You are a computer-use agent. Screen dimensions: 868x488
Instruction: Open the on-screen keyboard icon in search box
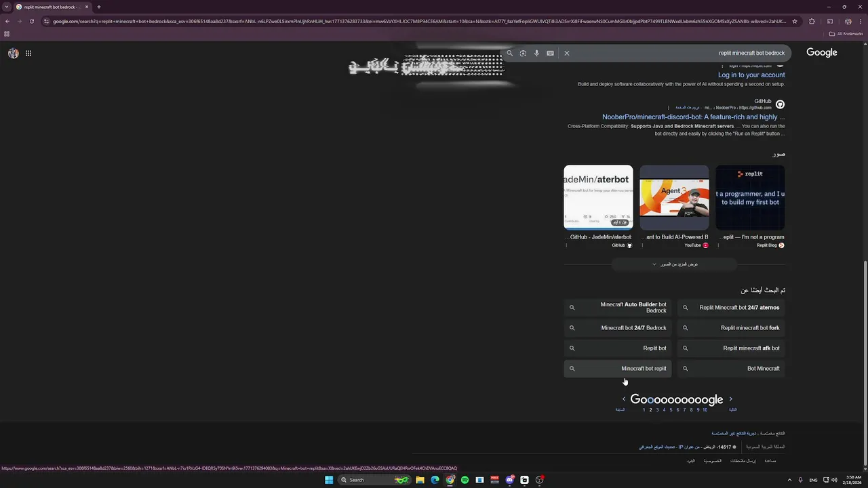tap(550, 53)
